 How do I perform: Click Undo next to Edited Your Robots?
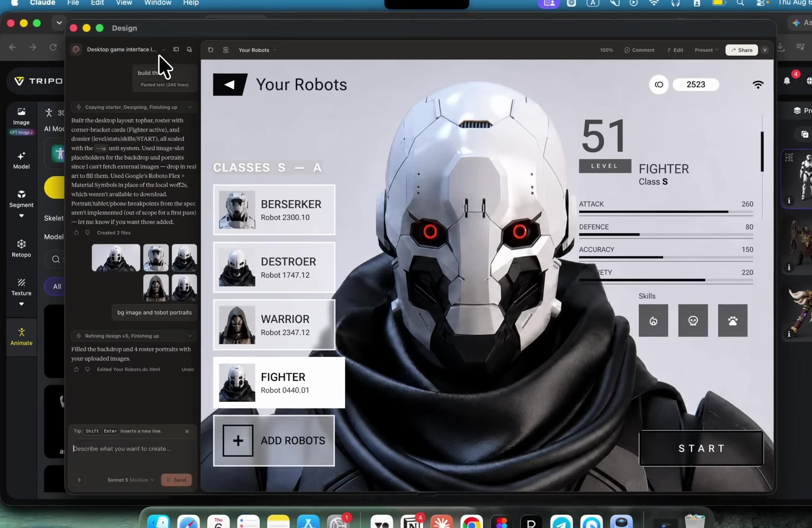pyautogui.click(x=188, y=369)
